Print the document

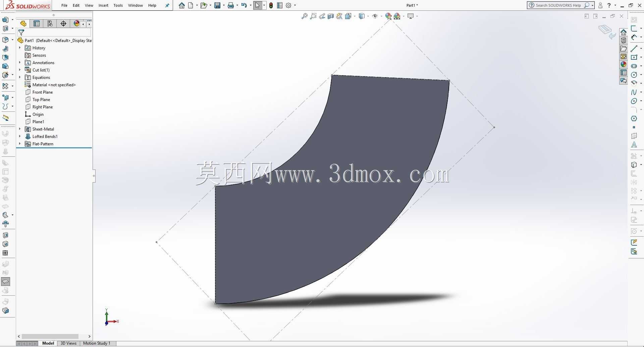pyautogui.click(x=231, y=5)
